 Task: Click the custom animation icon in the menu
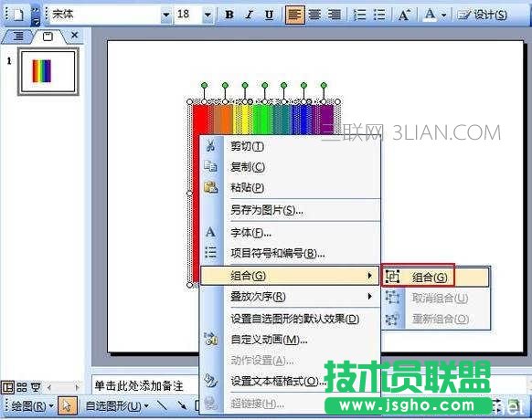(x=210, y=339)
